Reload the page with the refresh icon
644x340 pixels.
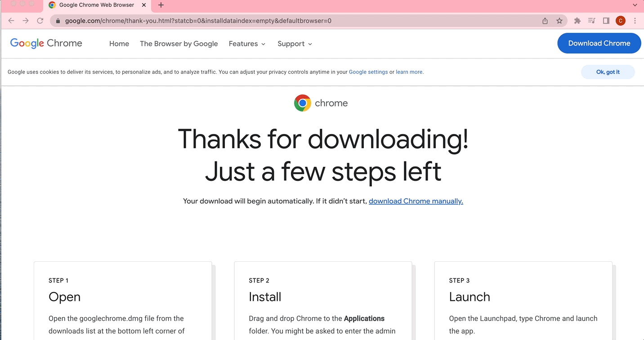[x=40, y=21]
